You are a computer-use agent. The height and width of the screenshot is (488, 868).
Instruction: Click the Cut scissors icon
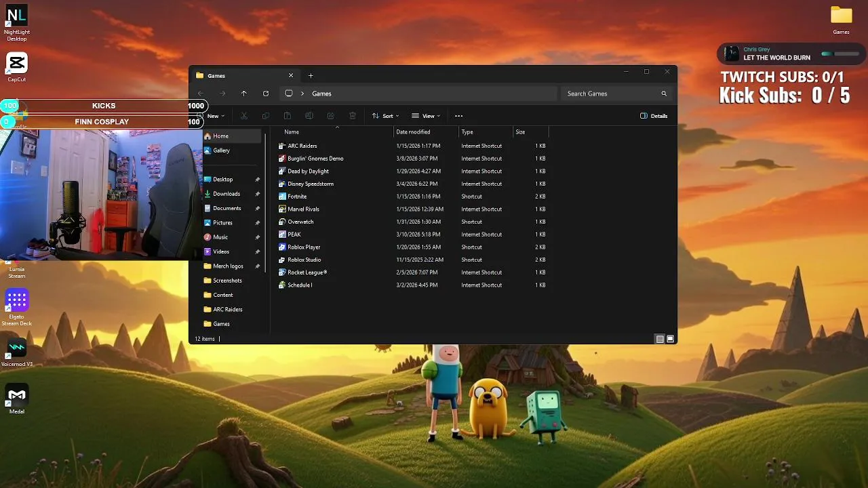pyautogui.click(x=244, y=116)
